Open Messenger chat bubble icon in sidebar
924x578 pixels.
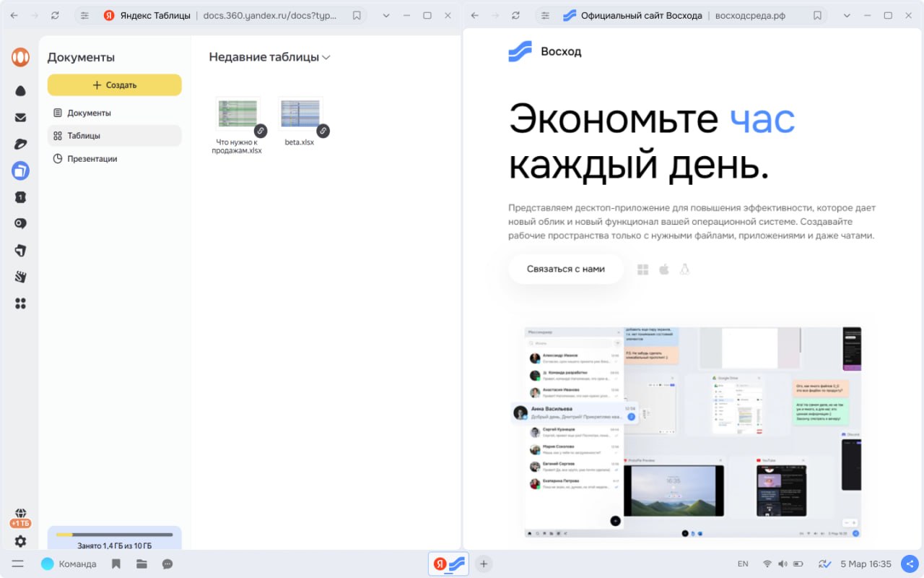(20, 224)
